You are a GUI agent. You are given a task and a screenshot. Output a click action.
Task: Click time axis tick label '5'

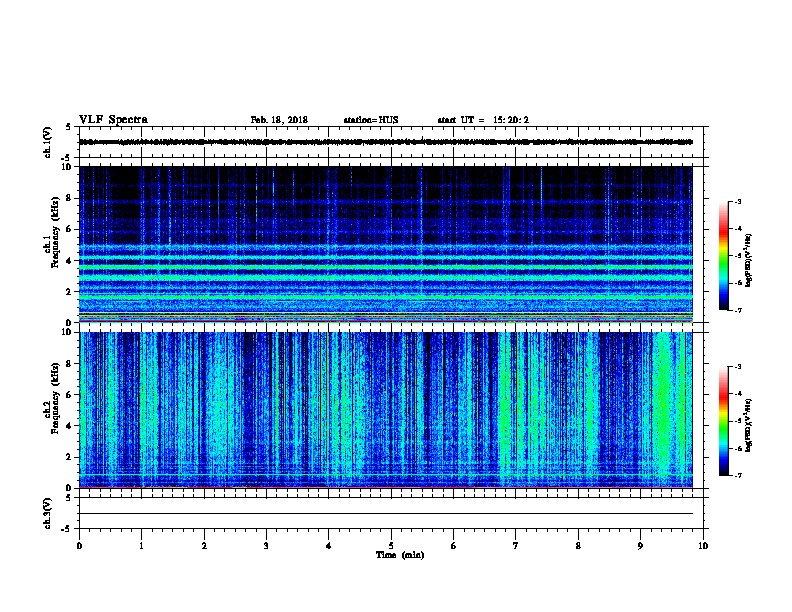(391, 546)
